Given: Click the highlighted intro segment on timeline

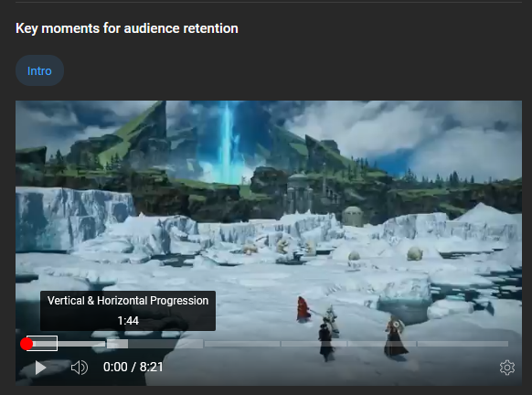Looking at the screenshot, I should point(42,344).
